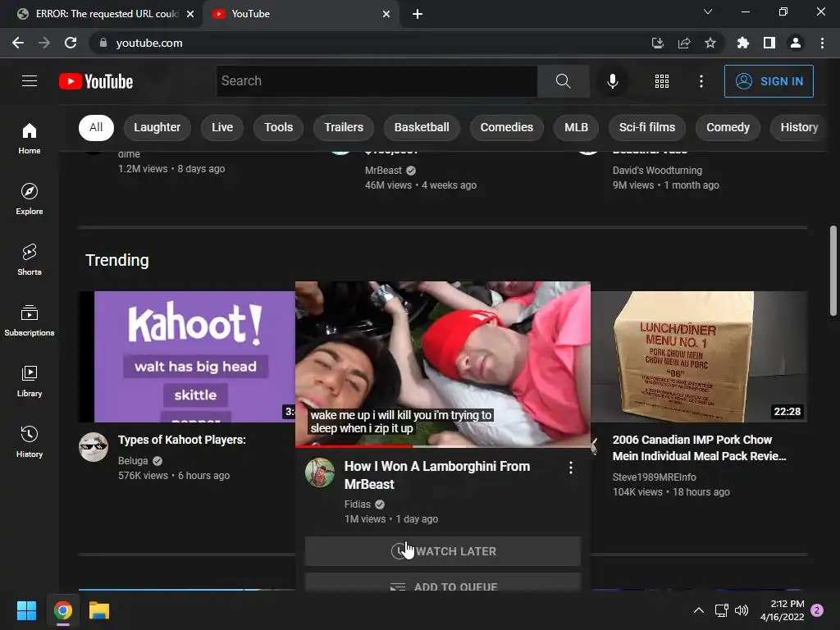
Task: Open David's Woodturning channel link
Action: click(657, 171)
